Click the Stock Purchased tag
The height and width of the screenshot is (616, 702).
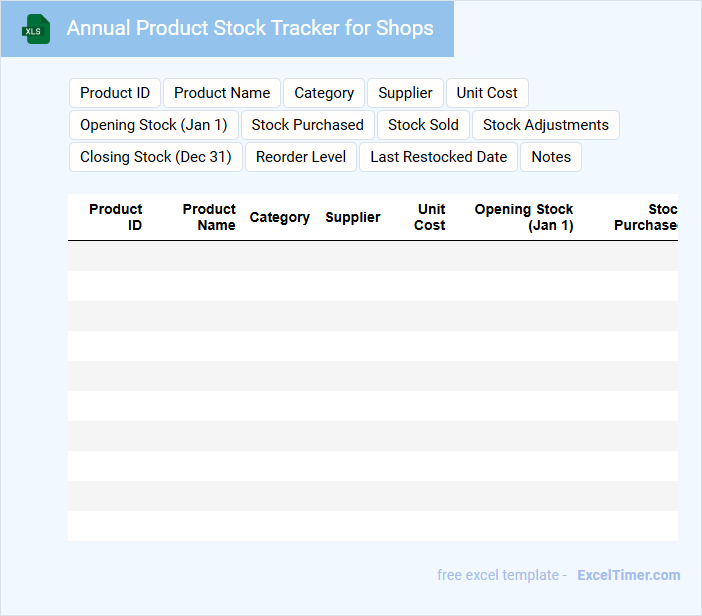tap(308, 125)
